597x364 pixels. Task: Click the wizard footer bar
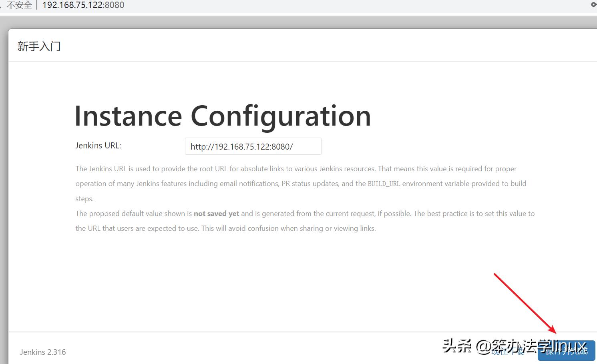click(280, 351)
